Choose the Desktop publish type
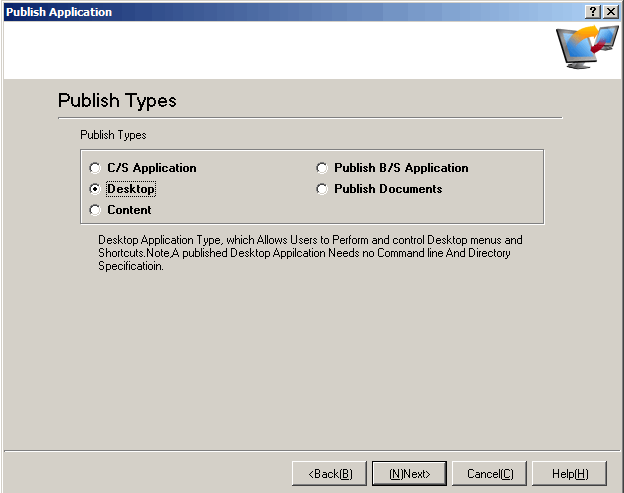 tap(96, 189)
